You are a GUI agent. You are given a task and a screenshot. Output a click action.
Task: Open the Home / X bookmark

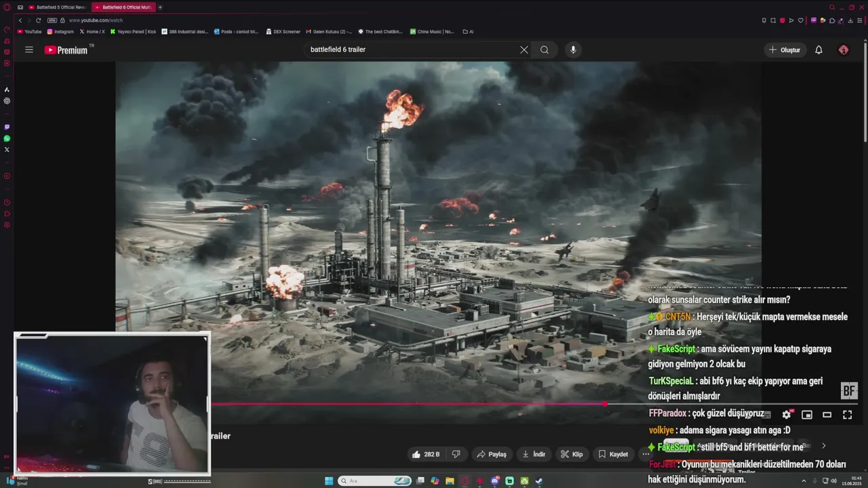point(92,31)
